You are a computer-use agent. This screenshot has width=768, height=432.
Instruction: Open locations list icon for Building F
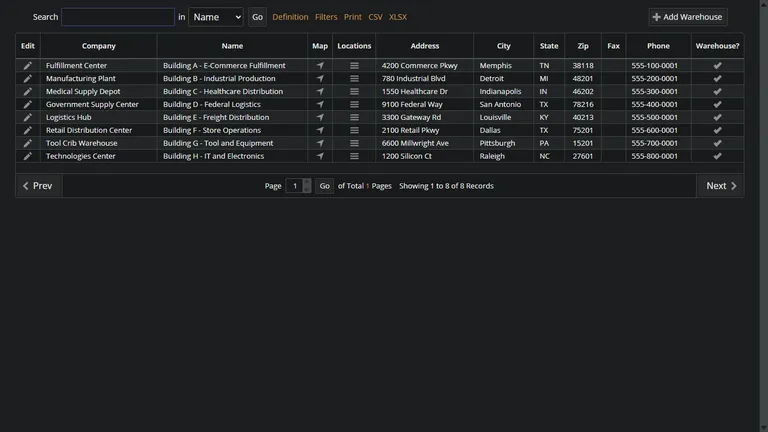pos(354,130)
